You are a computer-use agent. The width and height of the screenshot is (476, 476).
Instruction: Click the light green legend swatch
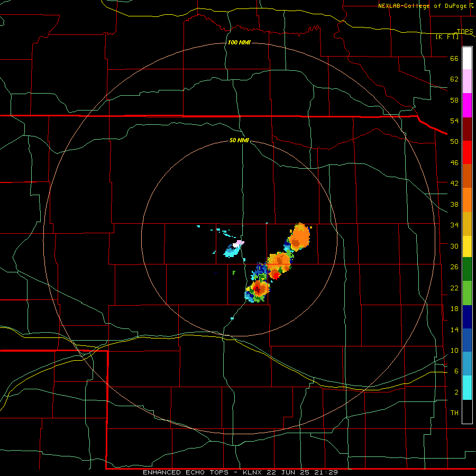click(467, 293)
